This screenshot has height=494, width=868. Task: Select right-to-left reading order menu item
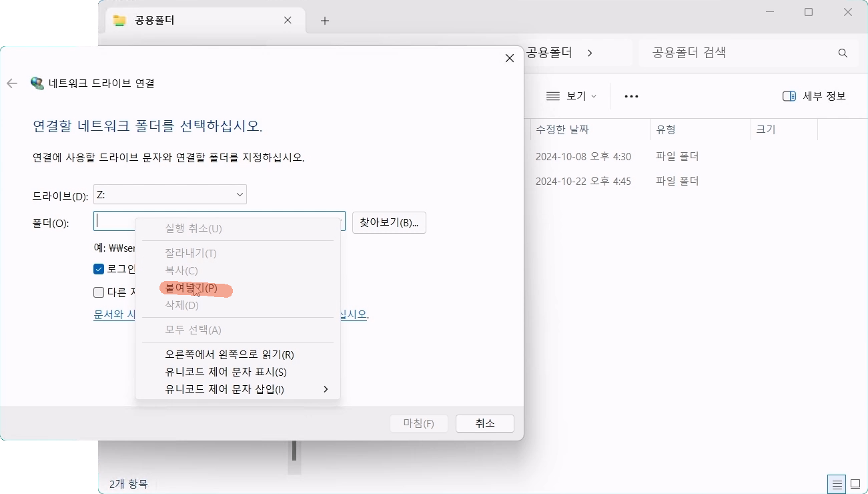point(230,354)
